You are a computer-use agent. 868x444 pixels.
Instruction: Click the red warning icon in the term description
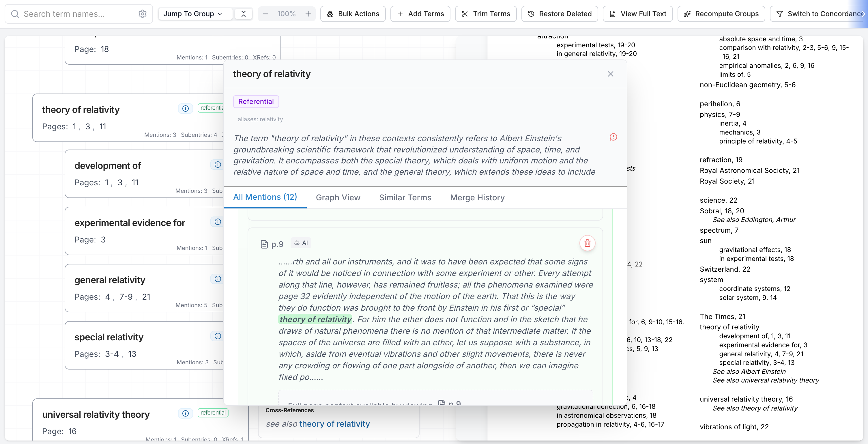coord(613,137)
